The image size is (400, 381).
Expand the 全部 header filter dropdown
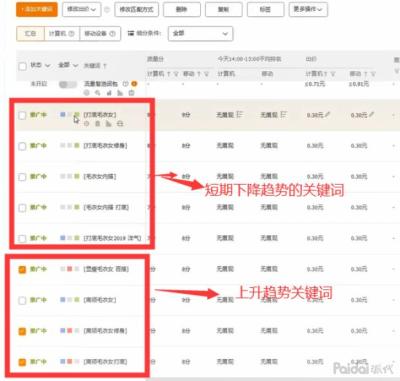coord(75,66)
